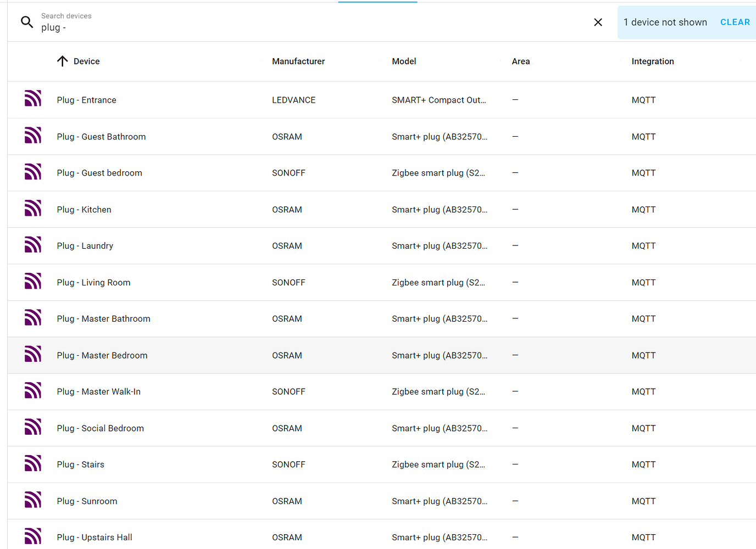Sort the list by Manufacturer column
The height and width of the screenshot is (549, 756).
(x=298, y=61)
